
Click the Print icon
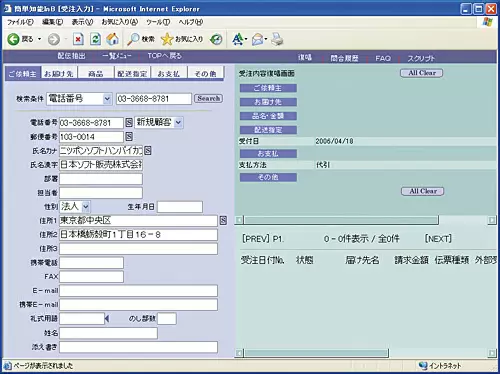click(277, 39)
